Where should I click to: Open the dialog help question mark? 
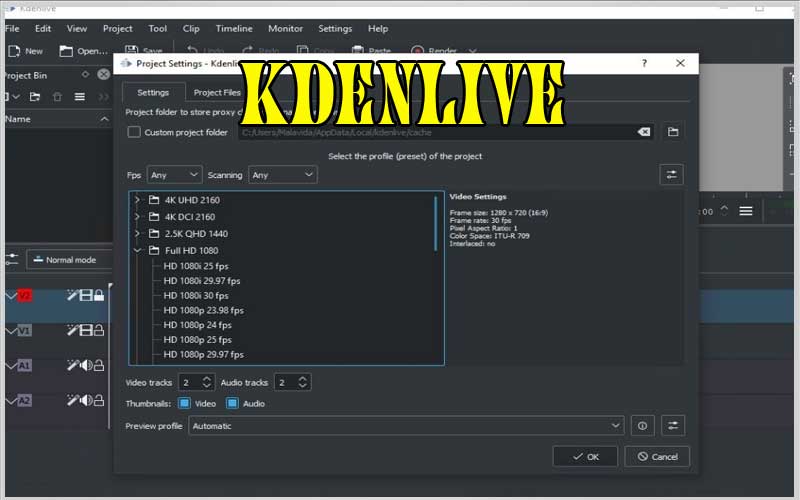(644, 63)
